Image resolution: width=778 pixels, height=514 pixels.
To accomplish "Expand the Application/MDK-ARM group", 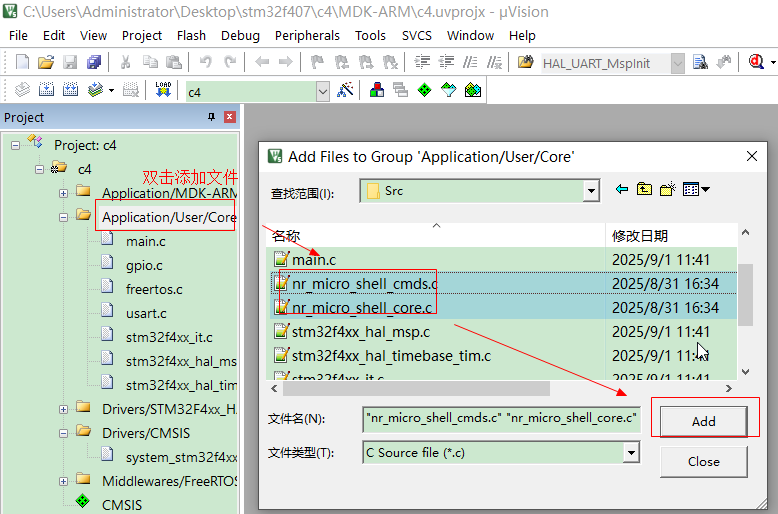I will [64, 193].
